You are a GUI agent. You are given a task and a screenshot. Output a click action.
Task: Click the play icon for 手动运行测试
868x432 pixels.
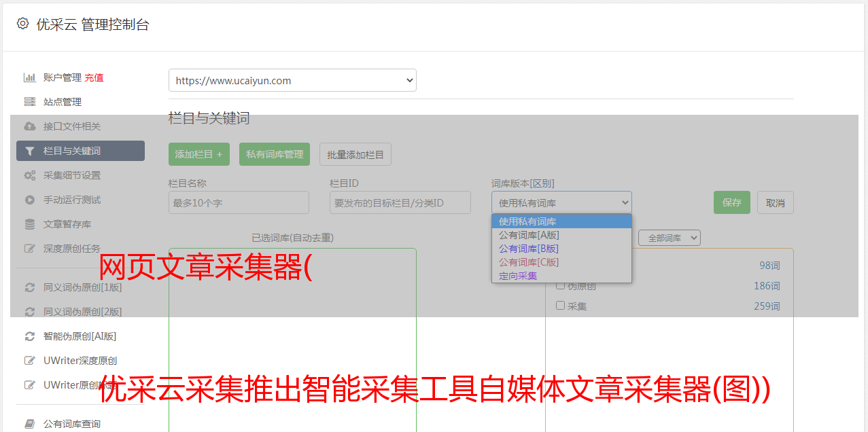[29, 200]
